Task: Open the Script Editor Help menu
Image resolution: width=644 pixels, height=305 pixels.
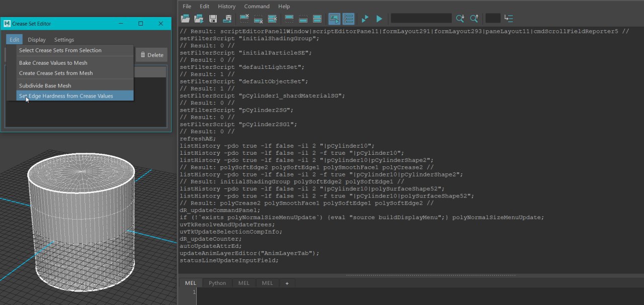Action: [284, 7]
